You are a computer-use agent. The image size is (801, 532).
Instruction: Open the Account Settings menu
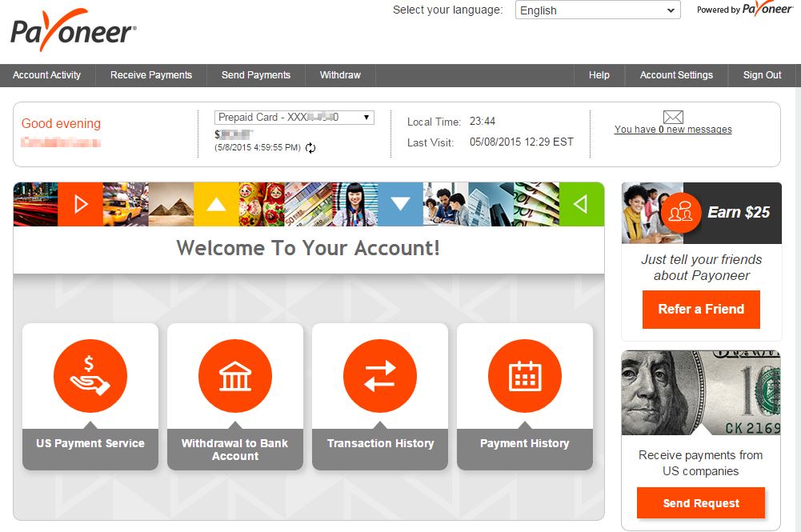click(x=675, y=75)
